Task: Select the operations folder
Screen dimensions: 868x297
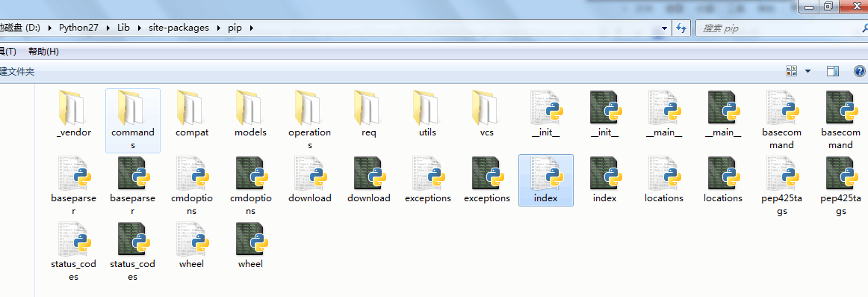Action: 310,120
